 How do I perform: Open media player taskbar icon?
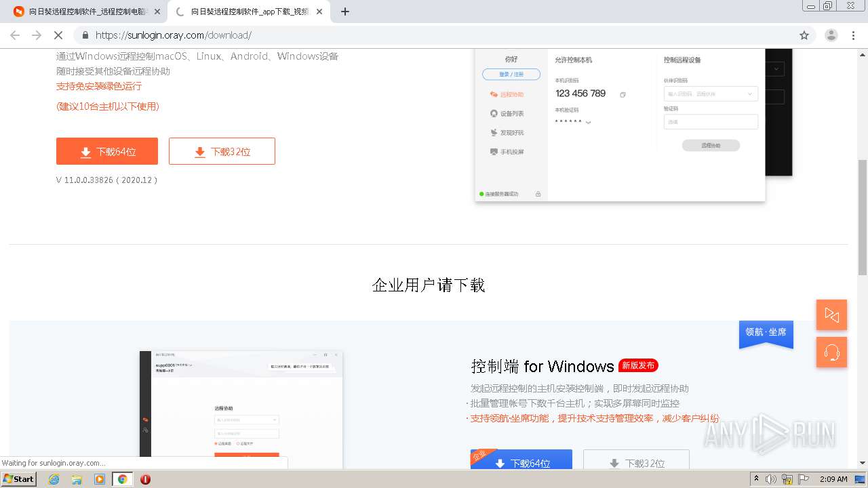pyautogui.click(x=100, y=479)
